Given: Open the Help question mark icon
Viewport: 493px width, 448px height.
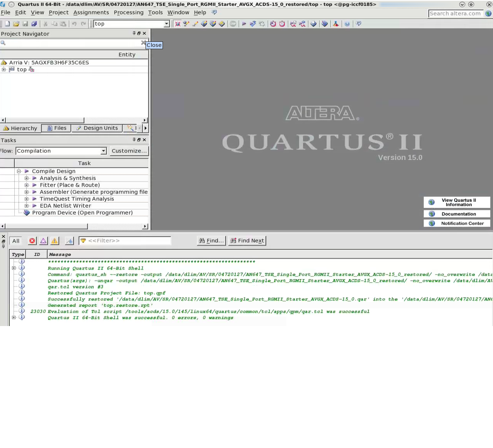Looking at the screenshot, I should pos(347,24).
